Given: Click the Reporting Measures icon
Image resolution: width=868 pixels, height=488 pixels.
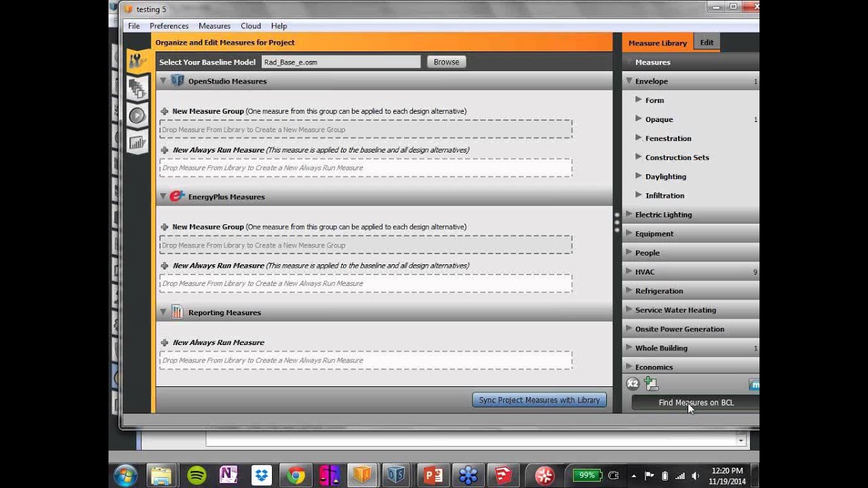Looking at the screenshot, I should tap(177, 312).
